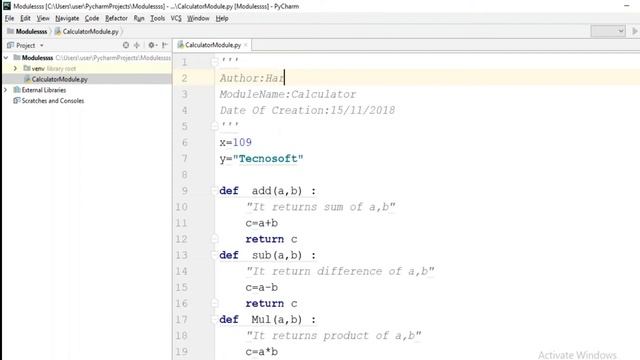Viewport: 640px width, 360px height.
Task: Click on text 'ModuleName:Calculator'
Action: point(288,94)
